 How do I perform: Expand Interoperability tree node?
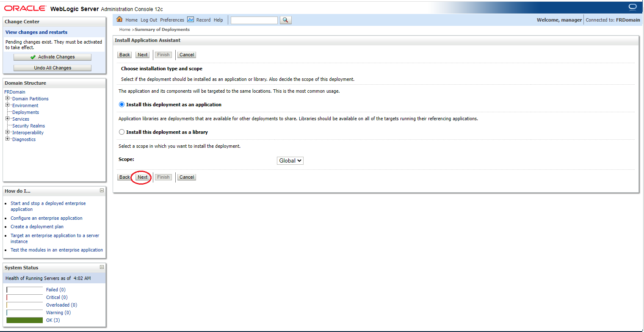(8, 133)
